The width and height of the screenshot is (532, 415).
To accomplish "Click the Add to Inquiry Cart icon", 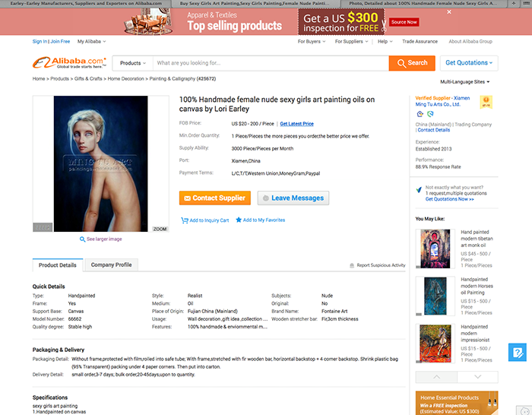I will 185,220.
